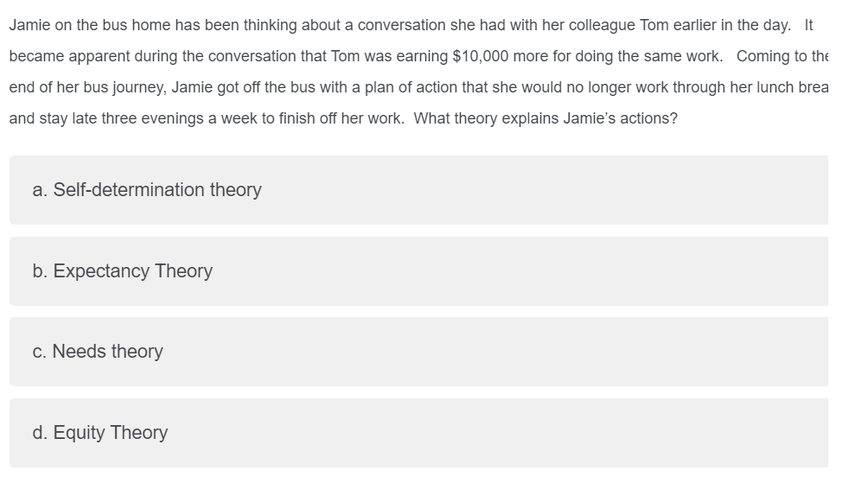The image size is (868, 502).
Task: Select the last answer choice
Action: [419, 432]
